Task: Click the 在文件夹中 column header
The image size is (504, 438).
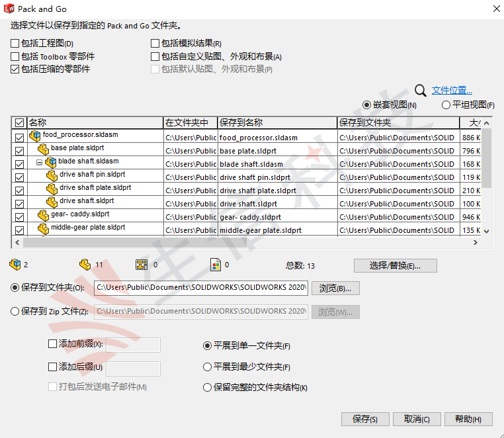Action: coord(190,122)
